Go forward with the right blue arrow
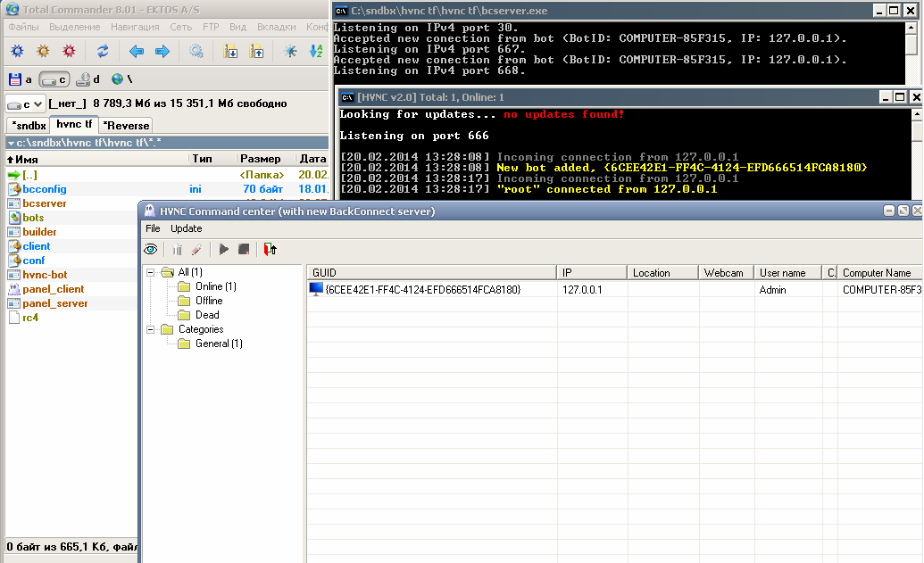 162,51
